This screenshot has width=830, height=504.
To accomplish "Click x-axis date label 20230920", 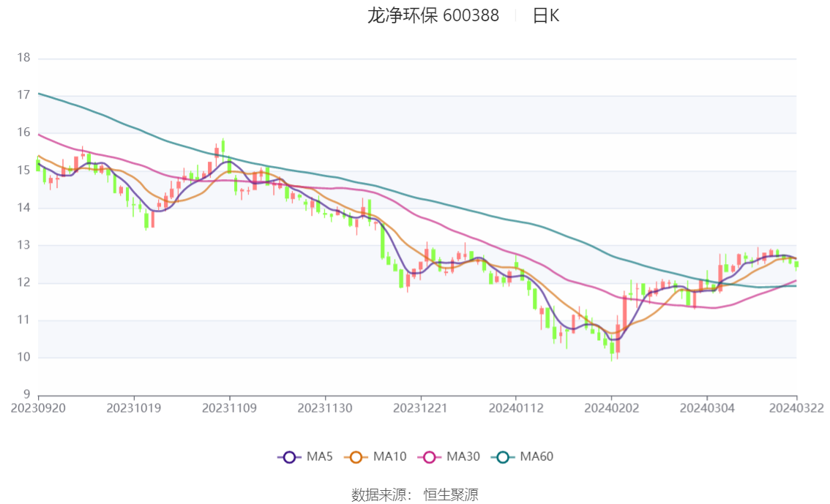I will point(38,408).
